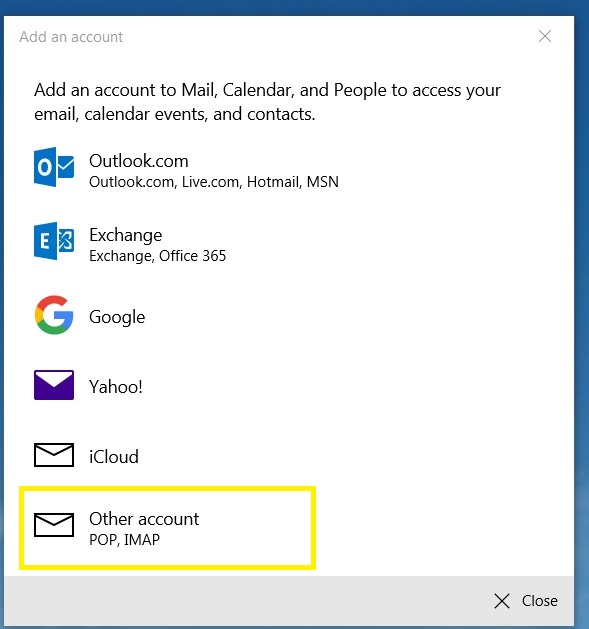Select the Yahoo! account option
Viewport: 589px width, 629px height.
(89, 386)
